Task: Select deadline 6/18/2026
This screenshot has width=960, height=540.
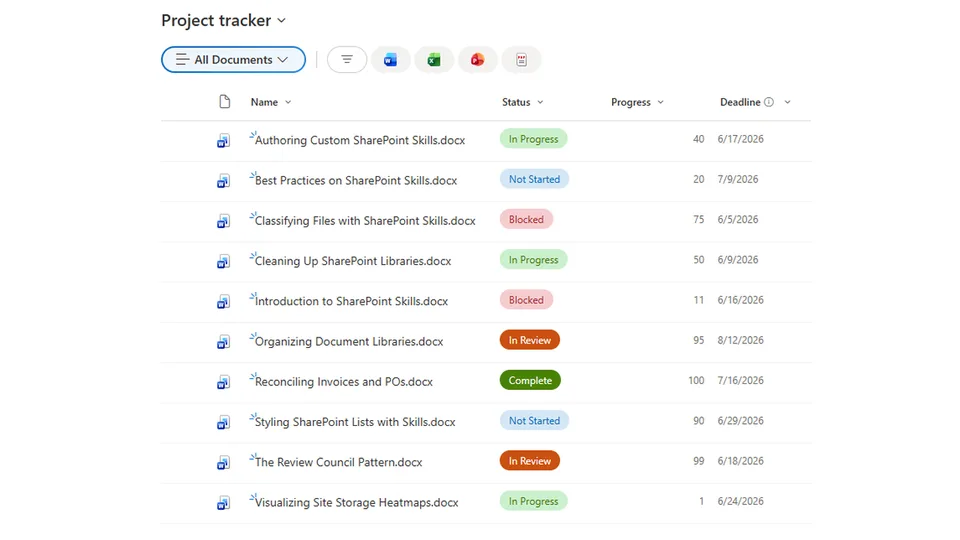Action: tap(741, 461)
